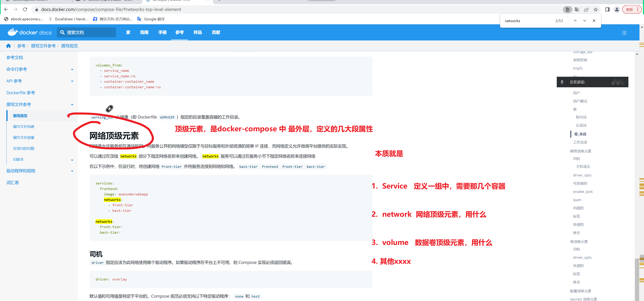This screenshot has height=301, width=644.
Task: Toggle the right table-of-contents menu icon
Action: coord(624,33)
